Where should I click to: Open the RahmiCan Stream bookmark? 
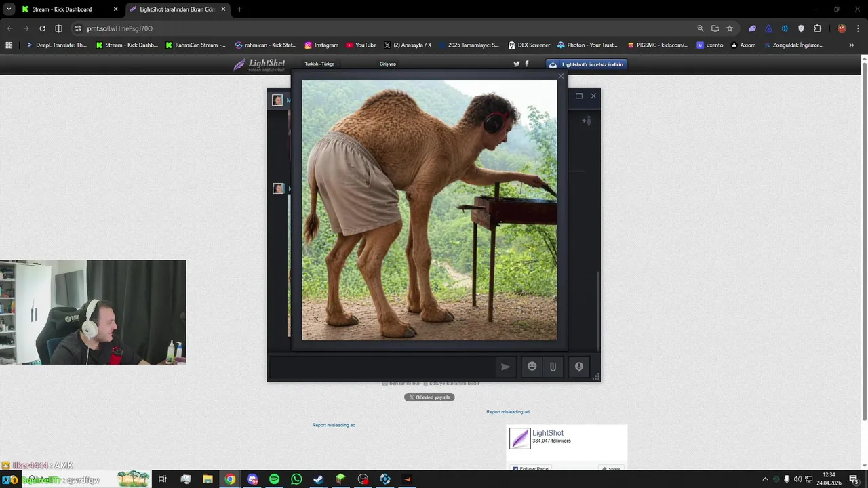[x=196, y=45]
